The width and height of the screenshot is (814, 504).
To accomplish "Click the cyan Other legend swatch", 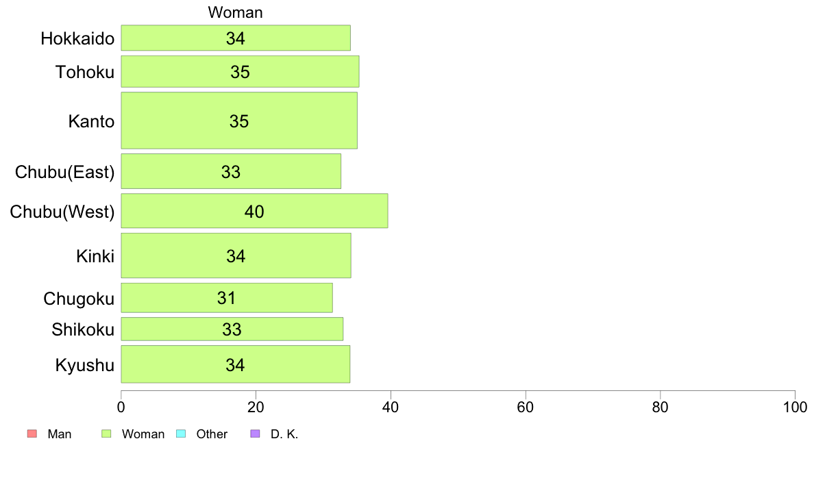I will point(181,433).
